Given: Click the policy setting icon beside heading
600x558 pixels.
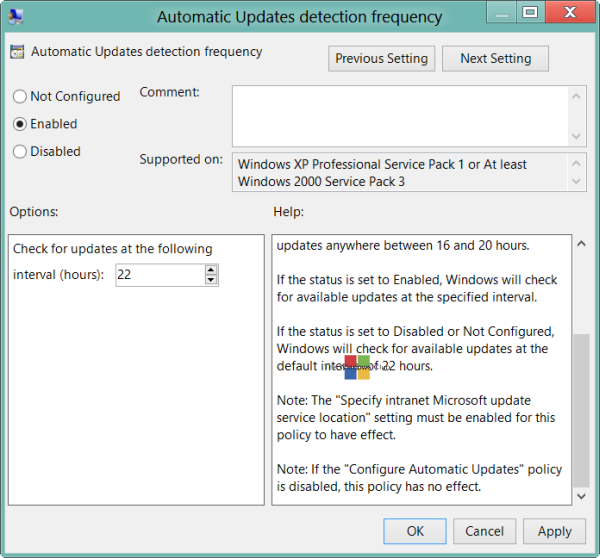Looking at the screenshot, I should click(x=18, y=52).
